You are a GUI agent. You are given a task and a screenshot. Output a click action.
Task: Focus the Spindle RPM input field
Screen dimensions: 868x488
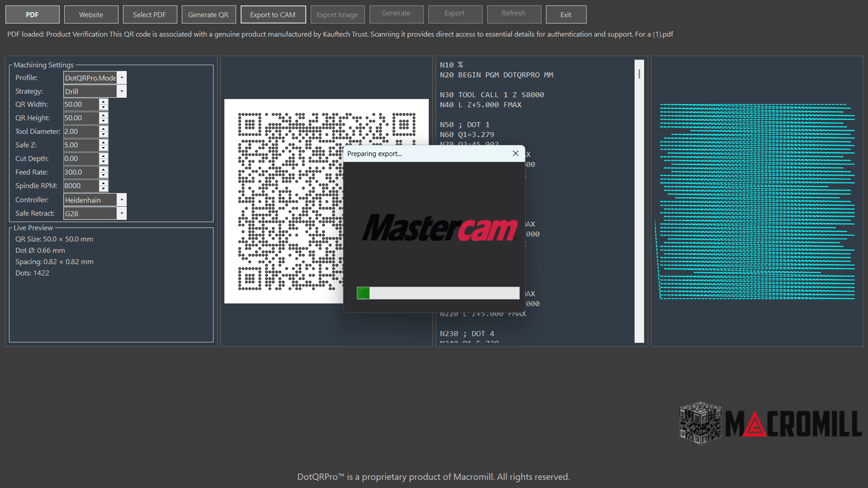pyautogui.click(x=81, y=186)
